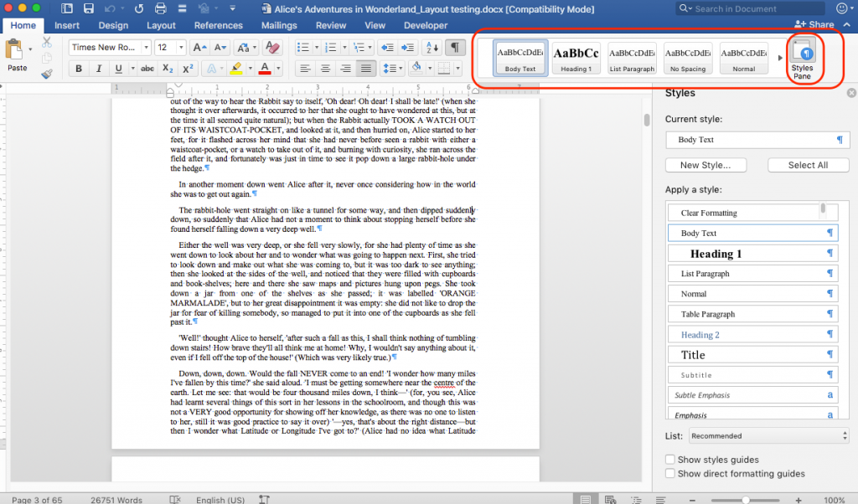Apply superscript formatting

click(188, 69)
